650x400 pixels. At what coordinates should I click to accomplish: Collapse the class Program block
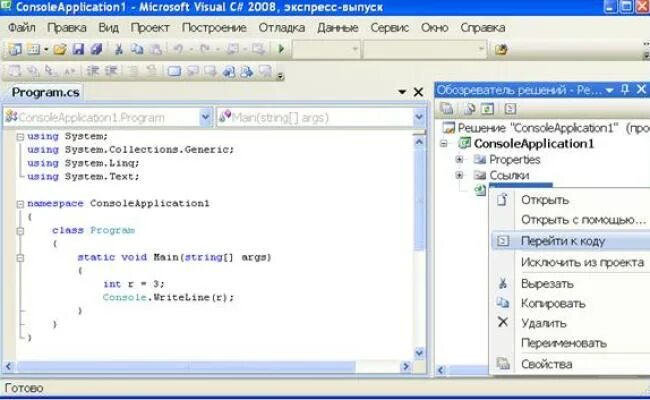(x=20, y=230)
